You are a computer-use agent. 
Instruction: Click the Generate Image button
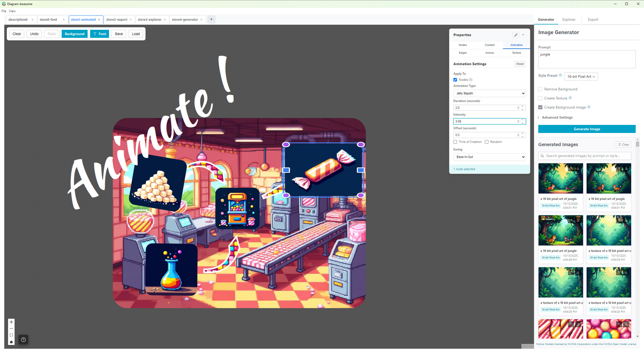point(587,129)
